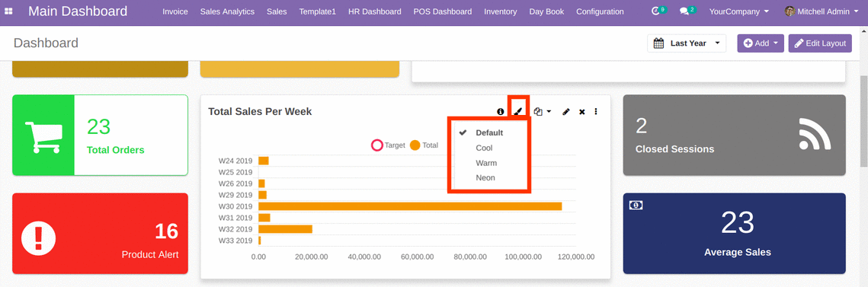Open the duplicate/move chart dropdown
This screenshot has width=868, height=287.
[543, 112]
